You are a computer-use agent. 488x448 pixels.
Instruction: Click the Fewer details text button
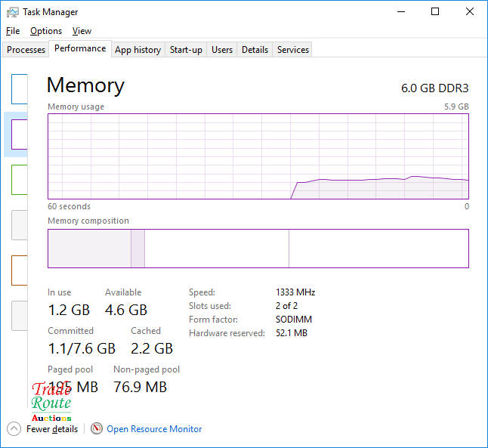point(52,429)
